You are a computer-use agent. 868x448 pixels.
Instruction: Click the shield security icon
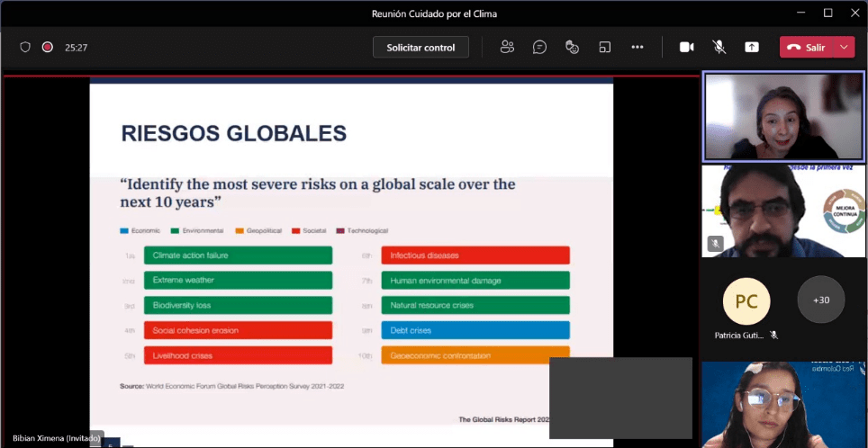25,47
